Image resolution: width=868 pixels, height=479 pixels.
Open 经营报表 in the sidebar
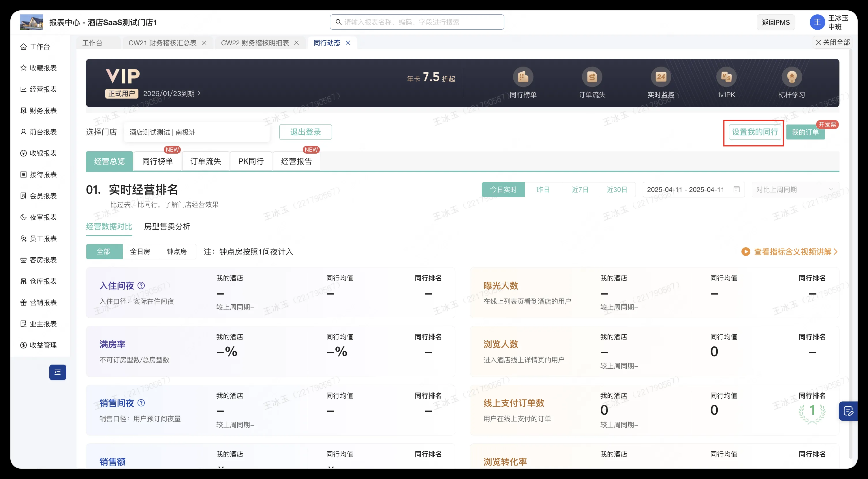39,89
